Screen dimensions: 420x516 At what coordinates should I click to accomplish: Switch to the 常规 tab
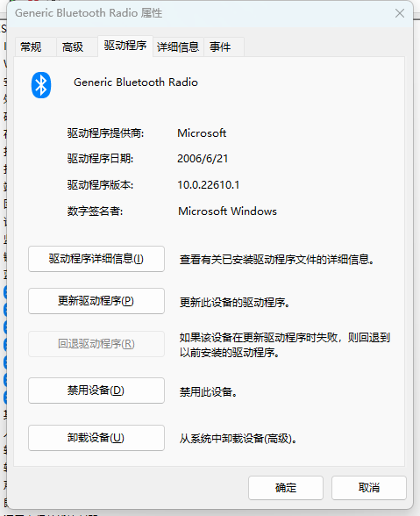click(x=36, y=47)
